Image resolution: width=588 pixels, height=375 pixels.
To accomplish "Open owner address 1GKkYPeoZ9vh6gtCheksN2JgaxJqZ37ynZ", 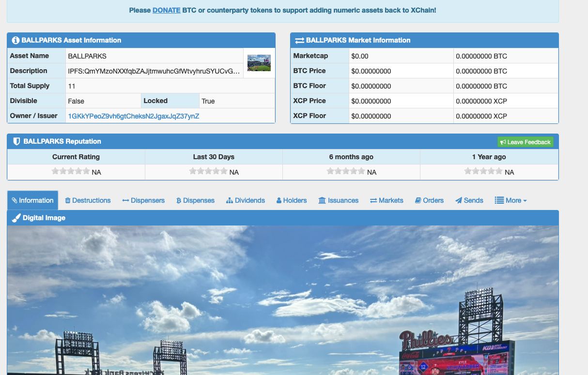I will pyautogui.click(x=134, y=116).
